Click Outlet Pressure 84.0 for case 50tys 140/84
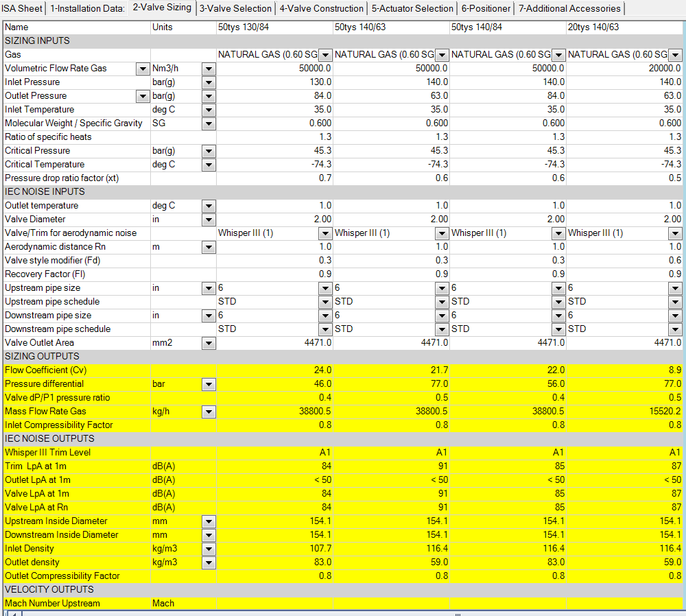Image resolution: width=686 pixels, height=616 pixels. click(508, 96)
